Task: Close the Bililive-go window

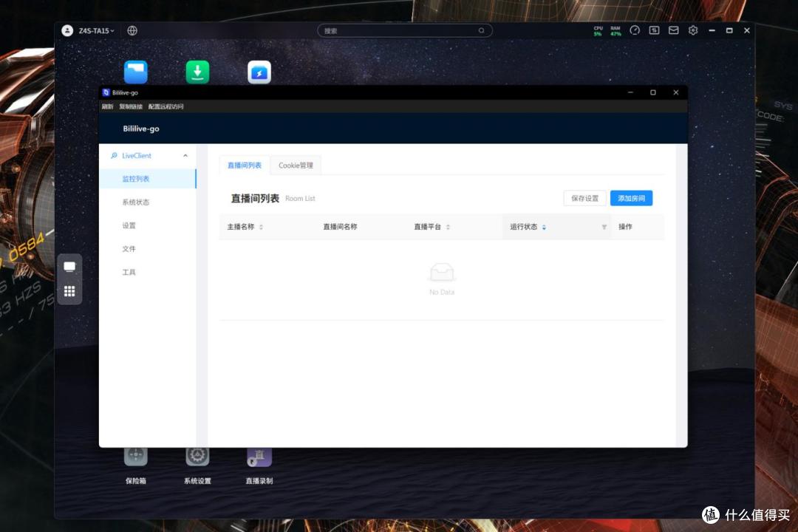Action: [676, 92]
